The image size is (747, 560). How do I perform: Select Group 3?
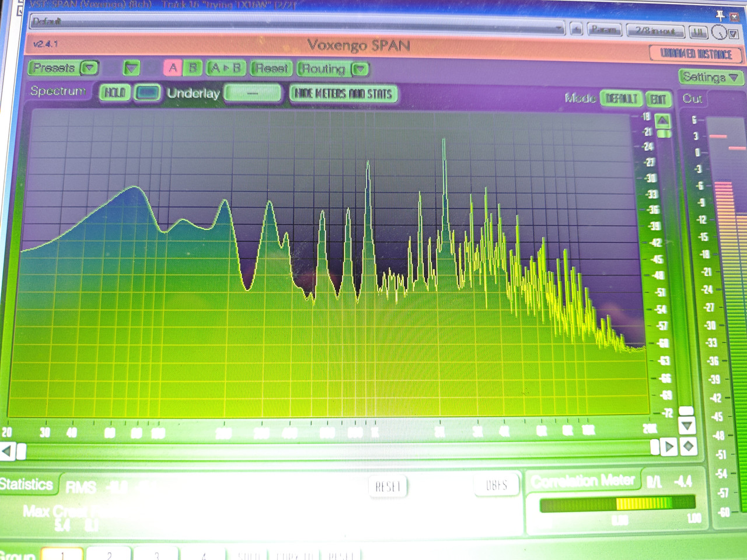click(156, 555)
